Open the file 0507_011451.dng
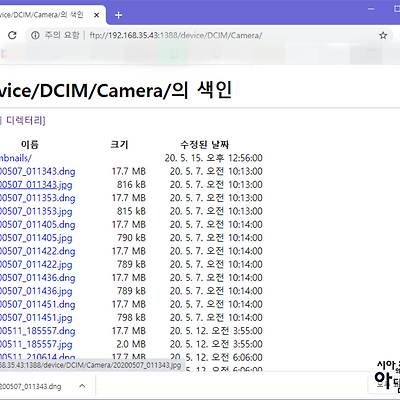The height and width of the screenshot is (400, 400). [x=37, y=305]
